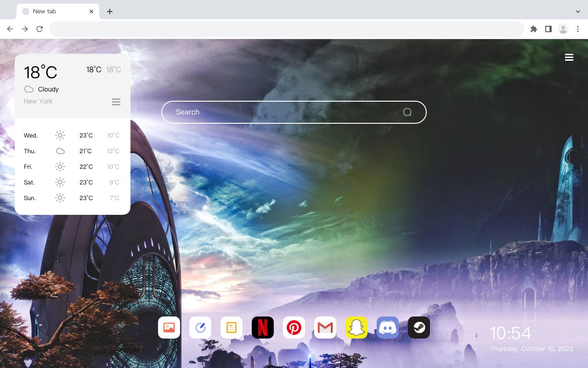Click the Wed. forecast row label
Viewport: 588px width, 368px height.
tap(31, 135)
